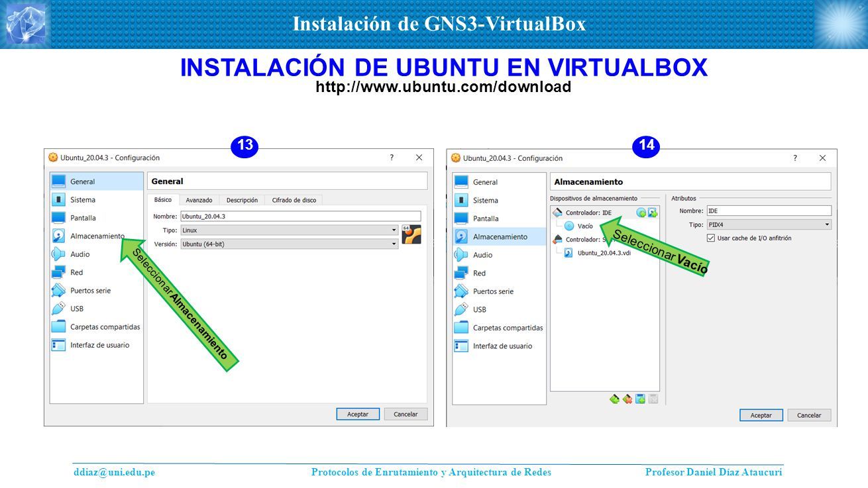Click Cancelar in the right Almacenamiento window
The image size is (868, 488).
809,415
